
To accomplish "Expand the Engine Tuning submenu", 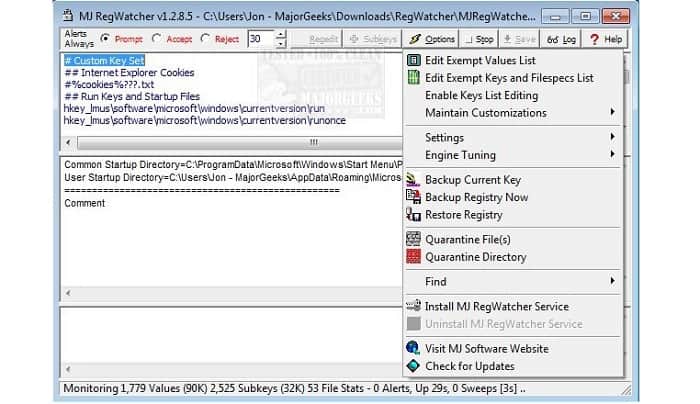I will [513, 155].
